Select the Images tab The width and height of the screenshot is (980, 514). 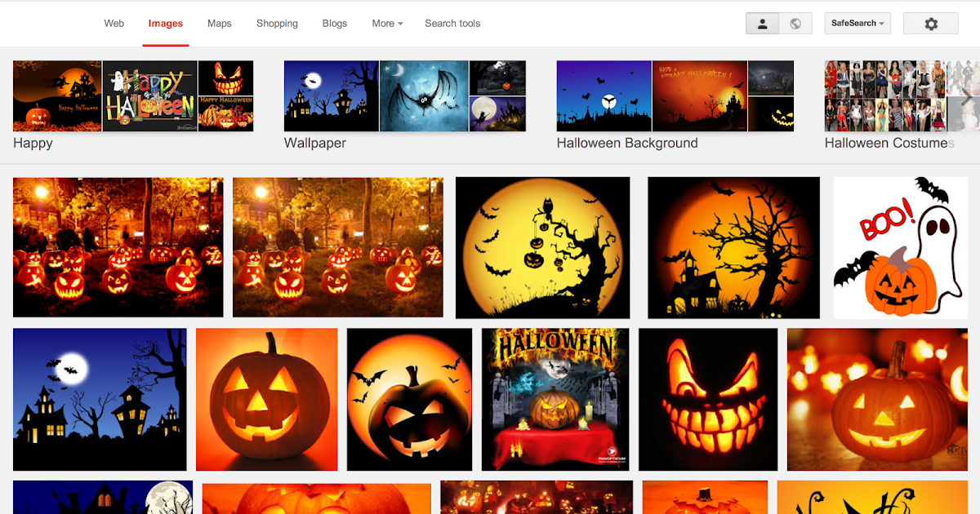tap(165, 23)
